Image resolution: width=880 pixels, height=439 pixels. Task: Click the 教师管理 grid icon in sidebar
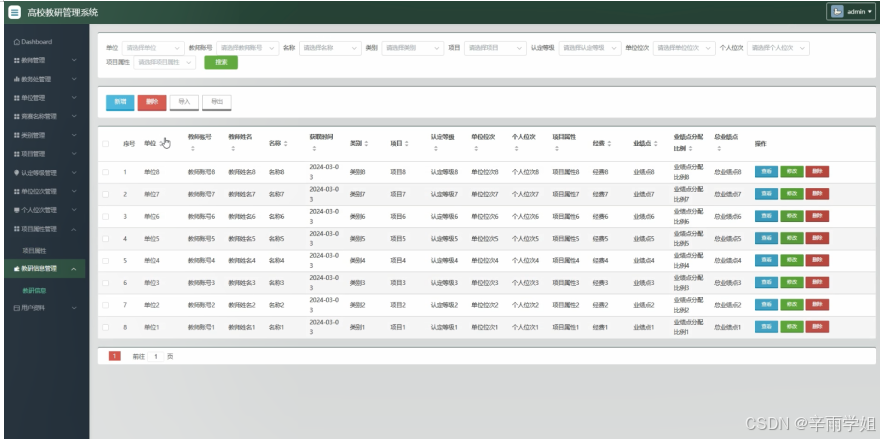click(x=17, y=60)
